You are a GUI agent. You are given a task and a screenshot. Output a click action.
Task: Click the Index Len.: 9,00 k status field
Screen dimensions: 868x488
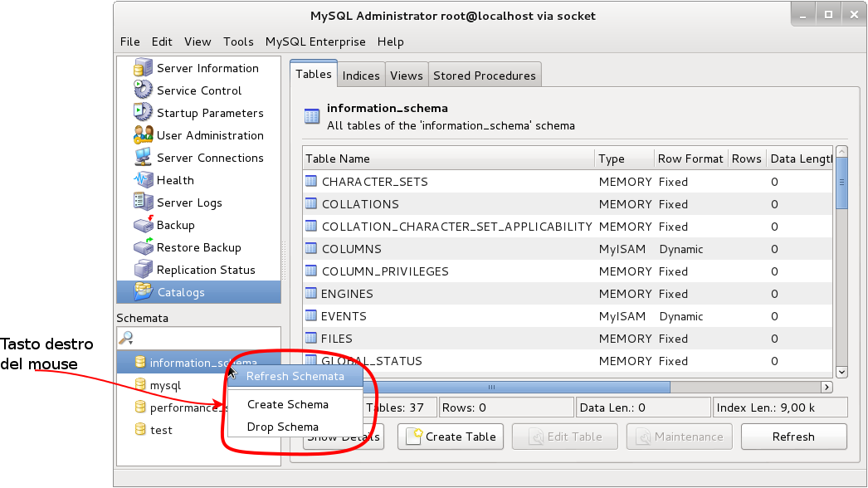pos(781,407)
